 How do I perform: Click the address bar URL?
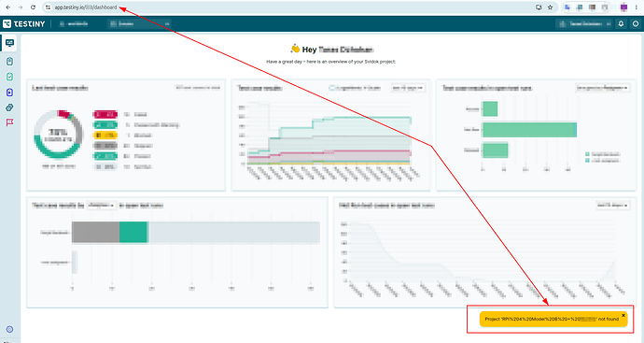pos(86,7)
